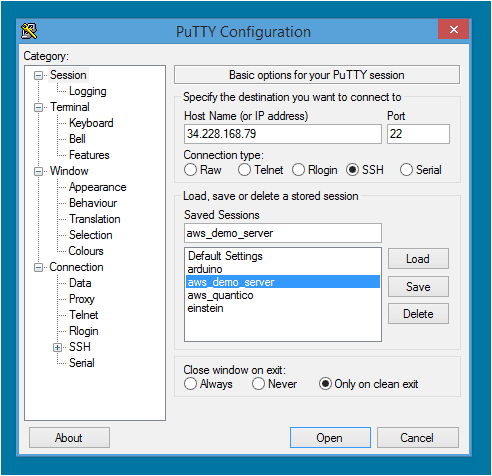Collapse the Window category node
The width and height of the screenshot is (492, 476).
38,172
